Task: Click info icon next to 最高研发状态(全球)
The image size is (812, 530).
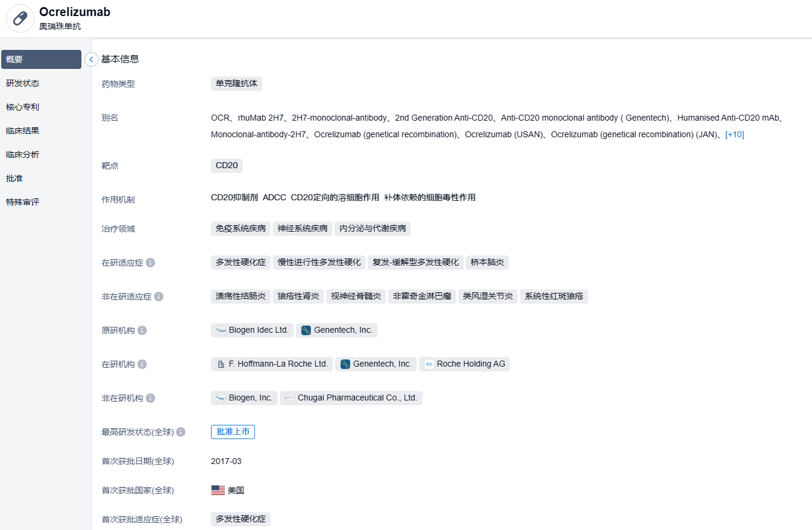Action: point(181,433)
